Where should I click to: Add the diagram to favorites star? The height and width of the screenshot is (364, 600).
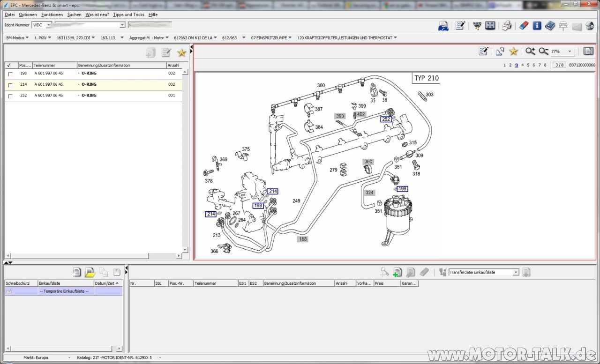tap(513, 52)
